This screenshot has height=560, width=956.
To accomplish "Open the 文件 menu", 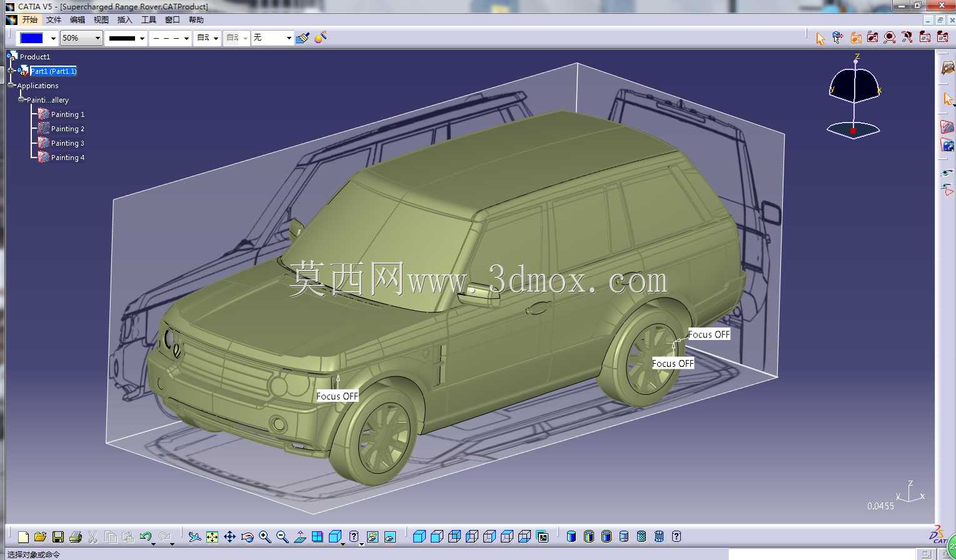I will click(x=54, y=20).
